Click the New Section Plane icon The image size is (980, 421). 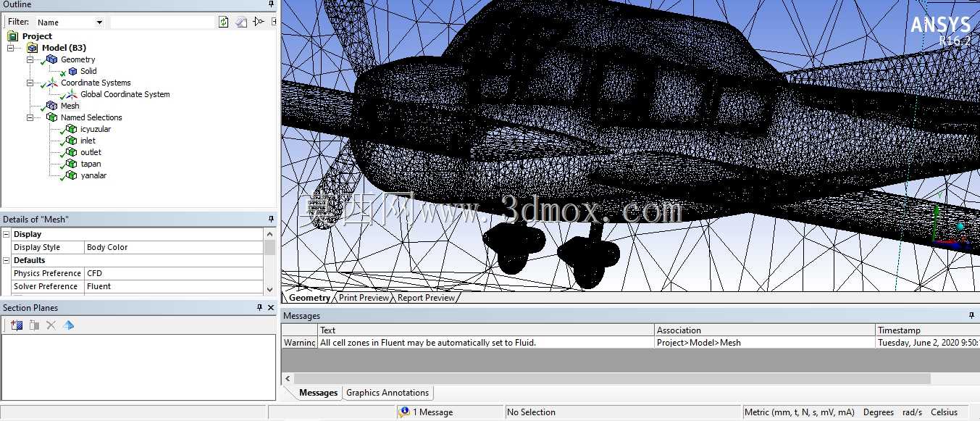pos(17,325)
